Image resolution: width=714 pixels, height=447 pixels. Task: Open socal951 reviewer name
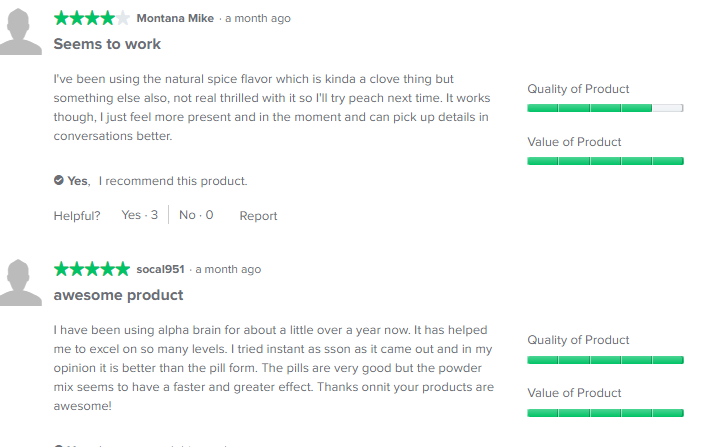[x=160, y=269]
